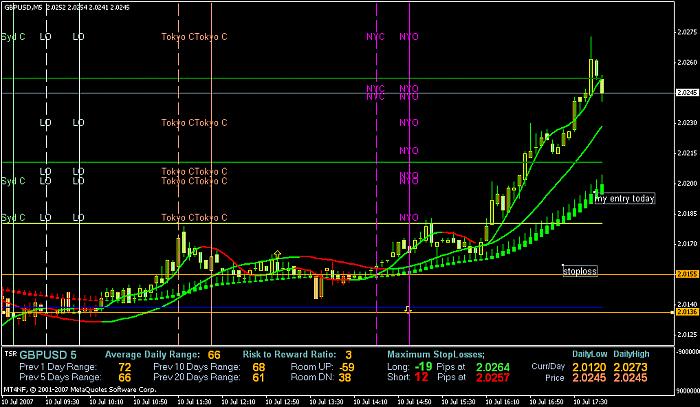Click the tall orange candle below support line
Viewport: 700px width, 407px height.
pos(318,288)
